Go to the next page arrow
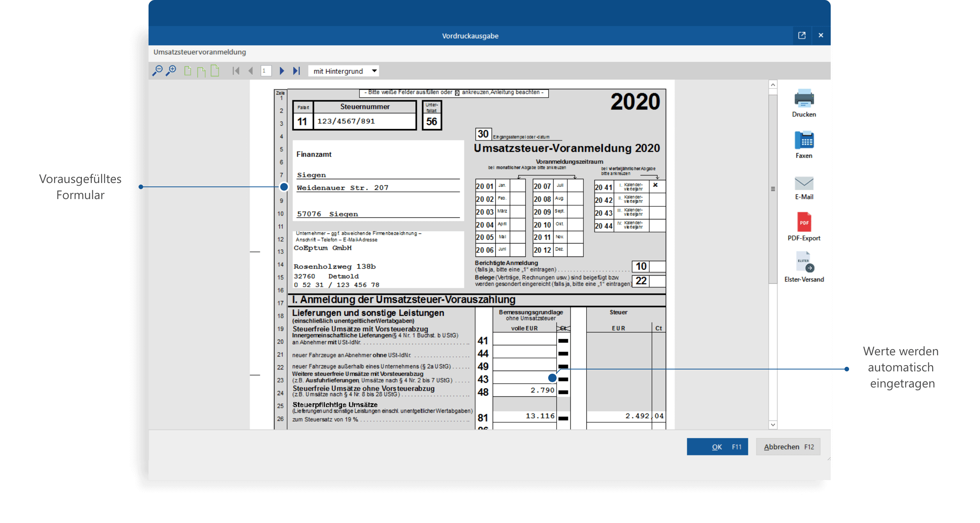 (x=282, y=71)
